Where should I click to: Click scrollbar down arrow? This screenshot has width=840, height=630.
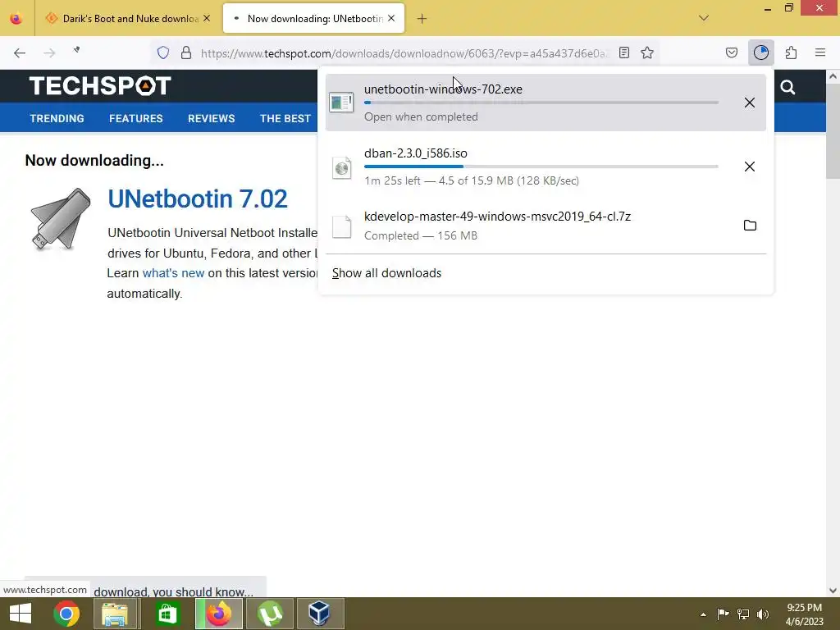[833, 591]
